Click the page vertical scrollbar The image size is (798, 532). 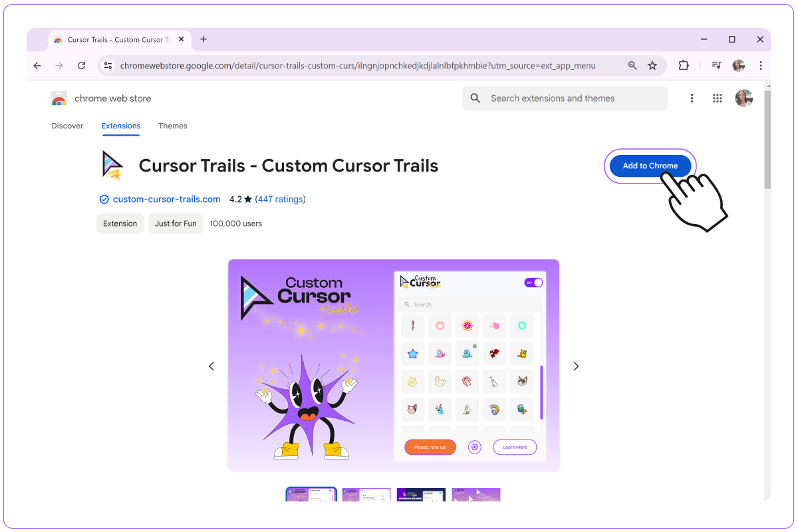(767, 138)
